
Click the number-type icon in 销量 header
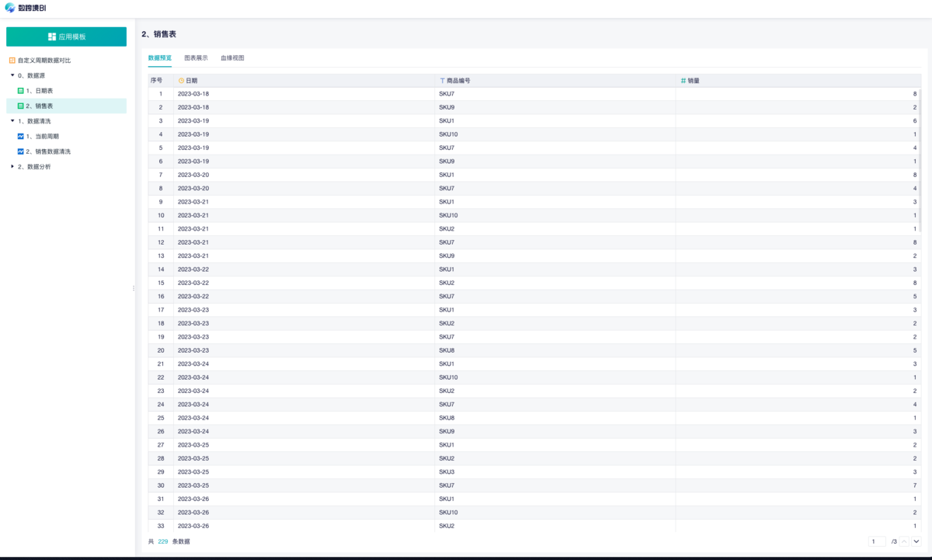tap(683, 81)
